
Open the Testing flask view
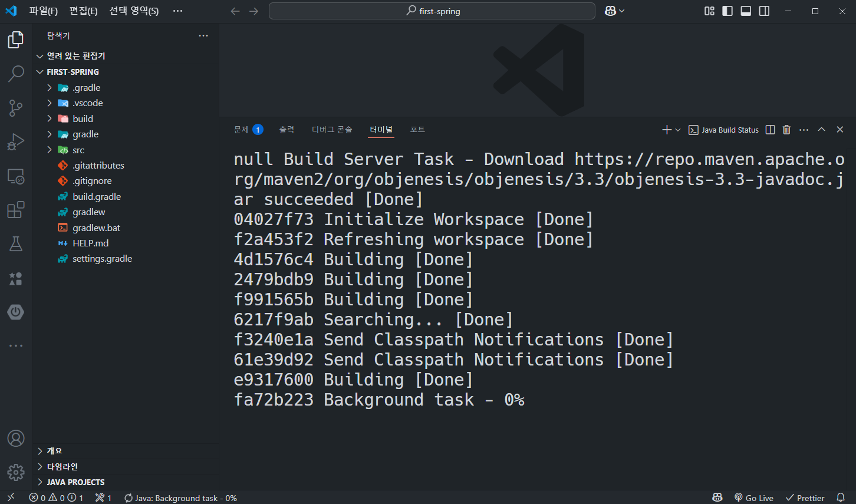(16, 244)
